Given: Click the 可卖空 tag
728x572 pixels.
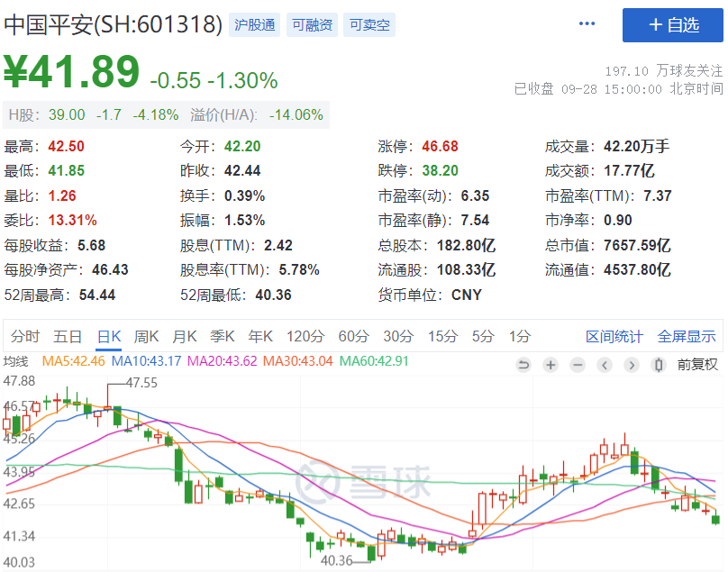Looking at the screenshot, I should coord(369,24).
